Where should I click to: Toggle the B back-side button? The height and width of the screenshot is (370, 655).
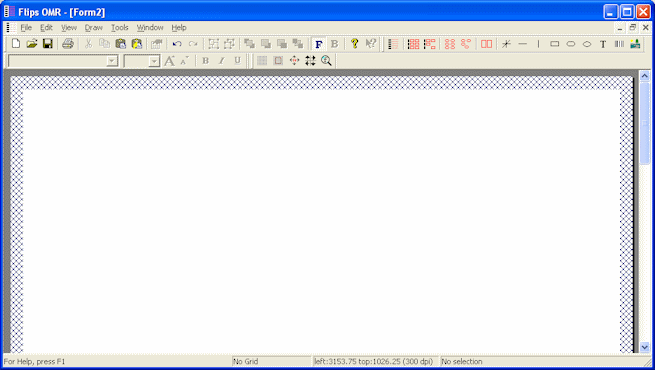click(334, 44)
